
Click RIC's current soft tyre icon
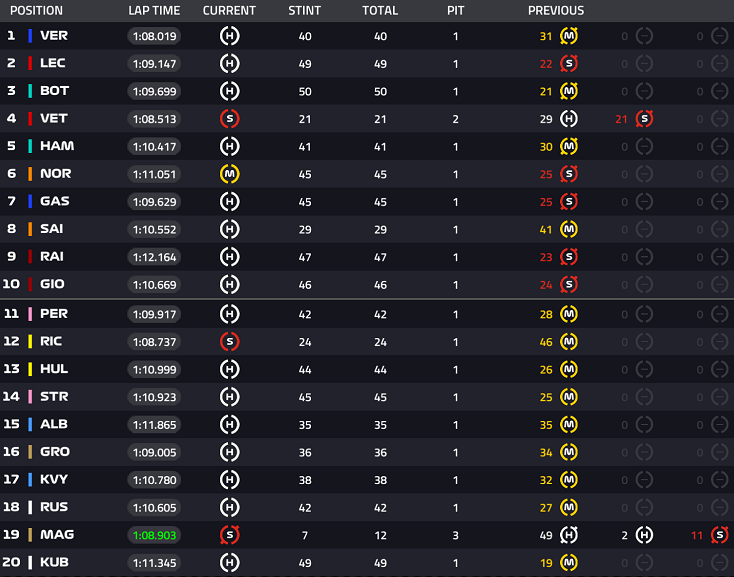[x=229, y=342]
